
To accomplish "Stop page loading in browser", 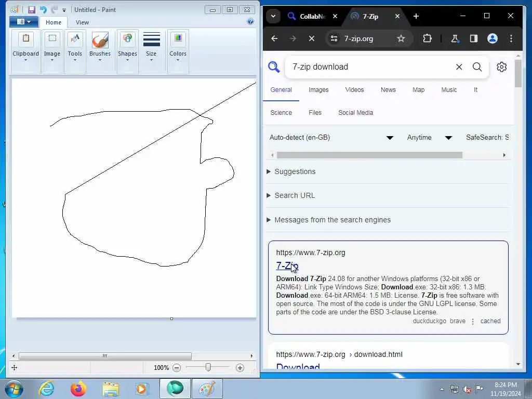I will click(x=312, y=38).
